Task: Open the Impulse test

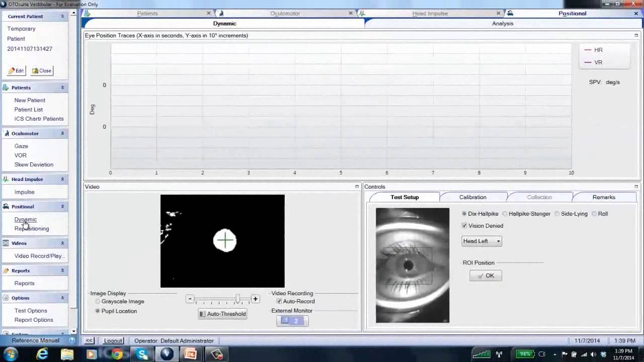Action: 25,192
